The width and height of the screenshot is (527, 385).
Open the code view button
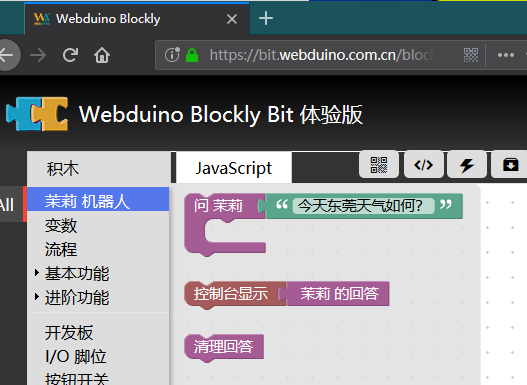pyautogui.click(x=423, y=165)
